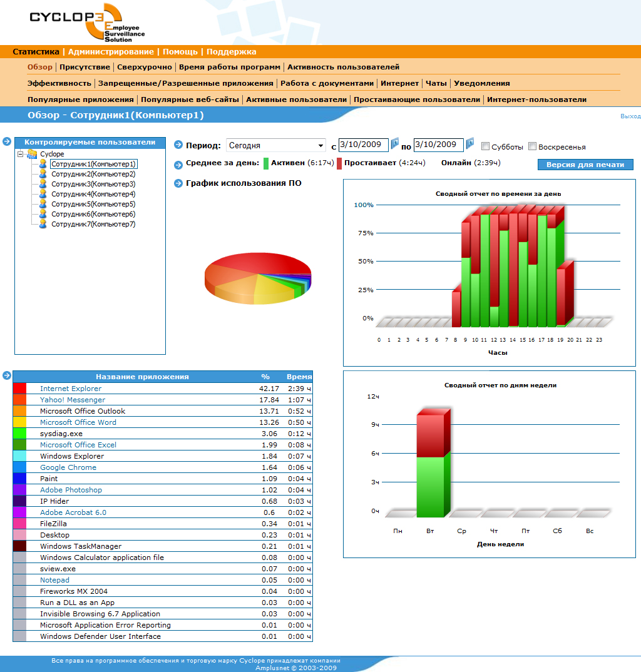
Task: Click the end date input field
Action: pos(439,145)
